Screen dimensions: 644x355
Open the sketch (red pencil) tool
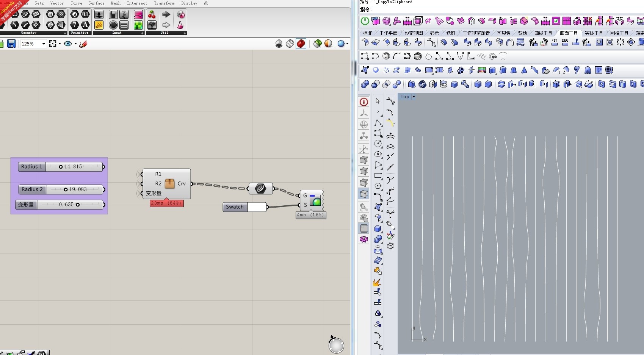point(83,44)
